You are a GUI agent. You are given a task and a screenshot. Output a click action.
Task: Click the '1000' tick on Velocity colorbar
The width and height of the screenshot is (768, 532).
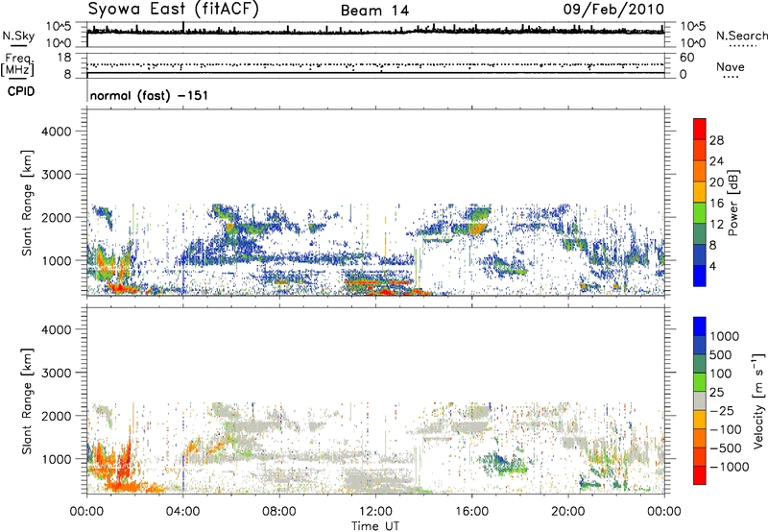725,336
